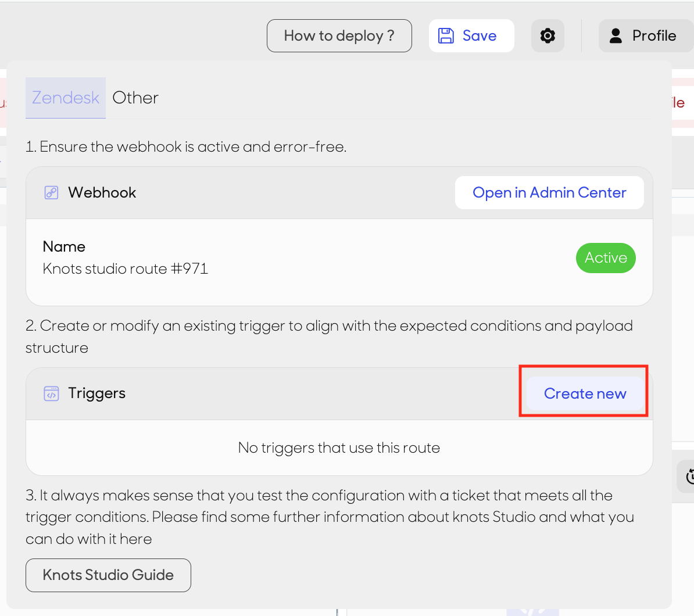Click "No triggers that use this route" text
694x616 pixels.
coord(339,448)
